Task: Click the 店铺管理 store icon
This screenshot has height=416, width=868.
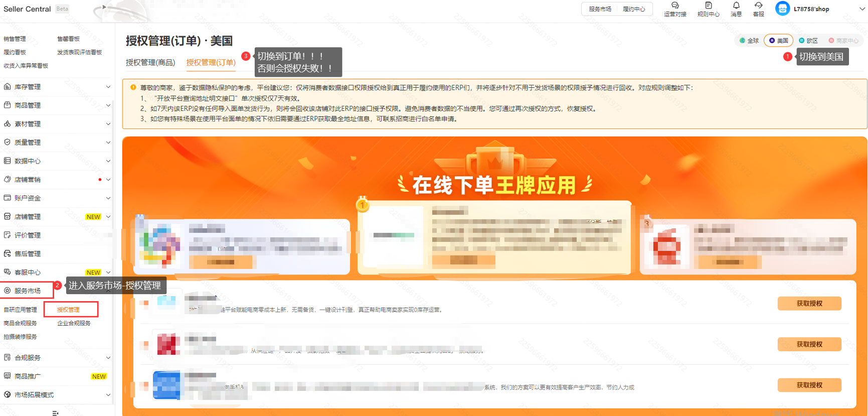Action: click(7, 217)
